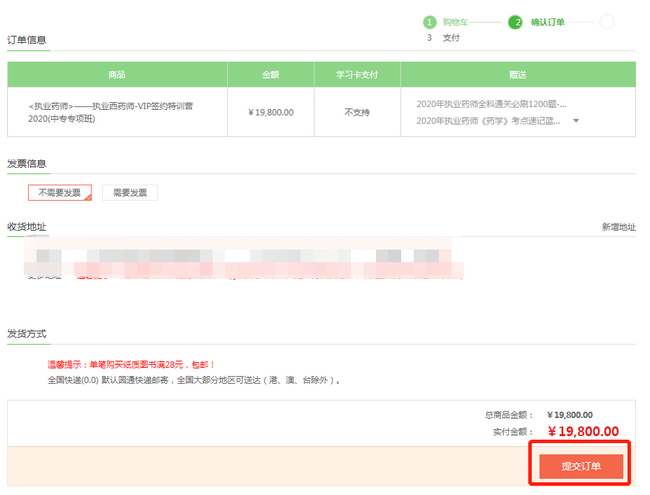The height and width of the screenshot is (495, 650).
Task: Click the 新增地址 add address link
Action: coord(618,227)
